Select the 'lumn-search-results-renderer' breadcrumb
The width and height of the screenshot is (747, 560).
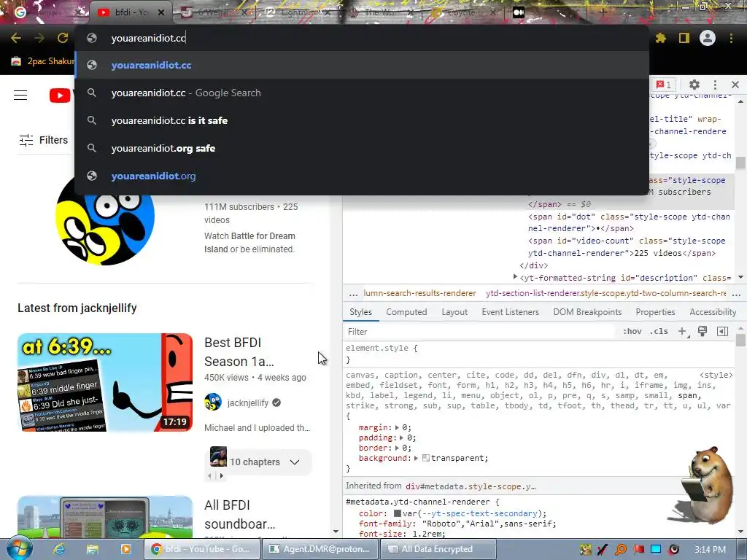419,293
